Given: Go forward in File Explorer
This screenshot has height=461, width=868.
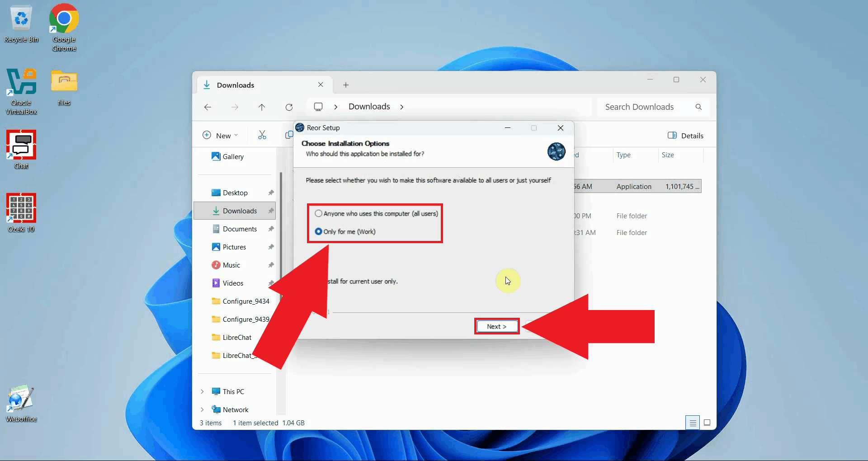Looking at the screenshot, I should (235, 107).
